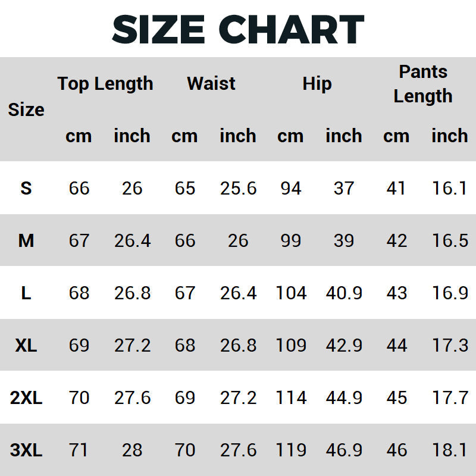Click the Size header label
Screen dimensions: 476x476
click(26, 110)
